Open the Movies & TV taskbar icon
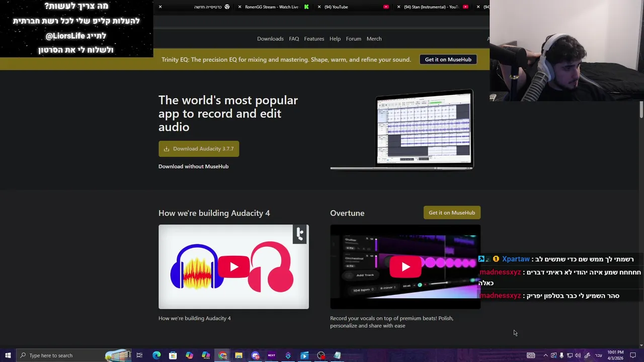The width and height of the screenshot is (644, 362). tap(304, 355)
